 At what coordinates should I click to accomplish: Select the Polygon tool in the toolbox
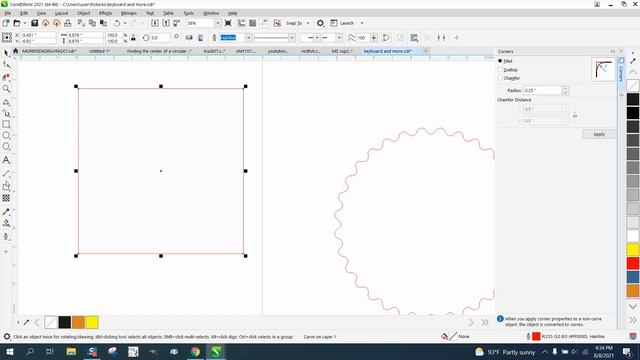pyautogui.click(x=6, y=147)
